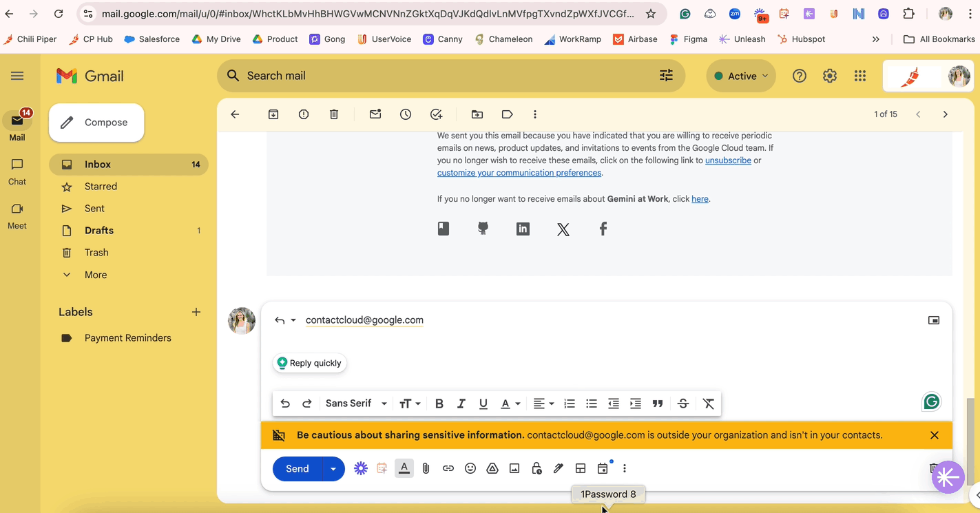Open more send options arrow
The height and width of the screenshot is (513, 980).
click(333, 469)
